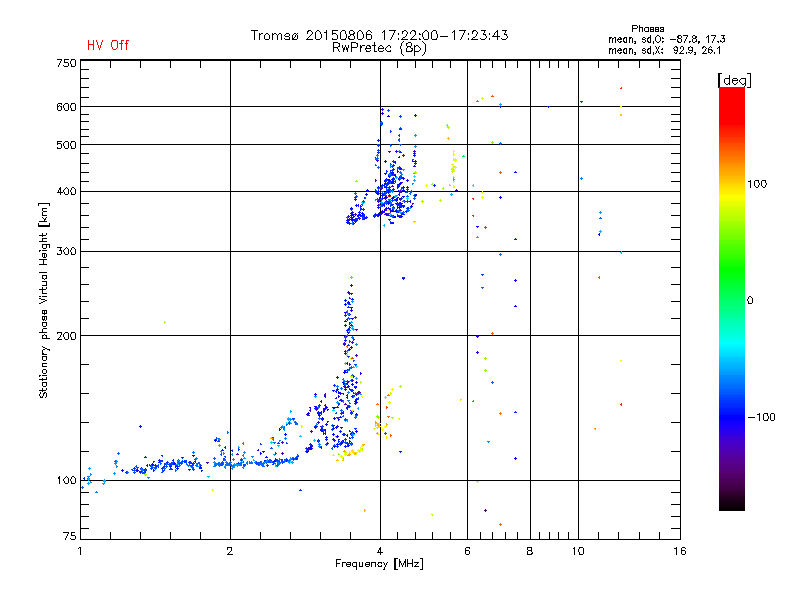Screen dimensions: 800x600
Task: Click the y-axis tick label '200'
Action: coord(66,336)
